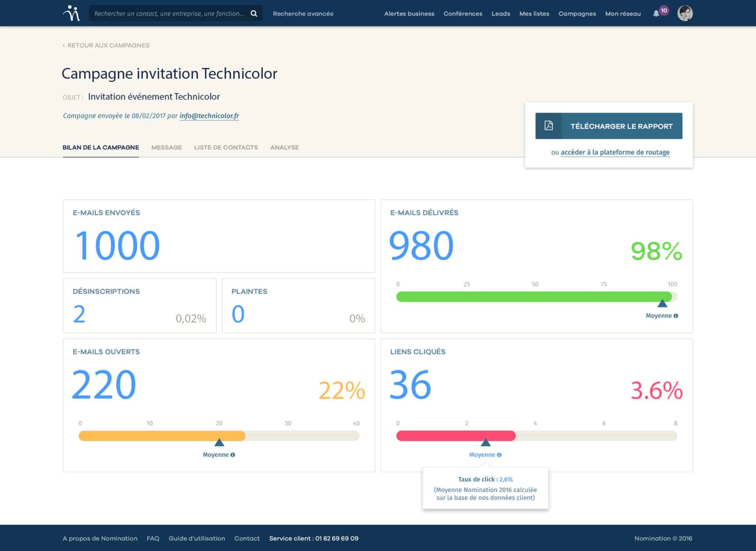Open the FAQ footer link

[x=153, y=538]
